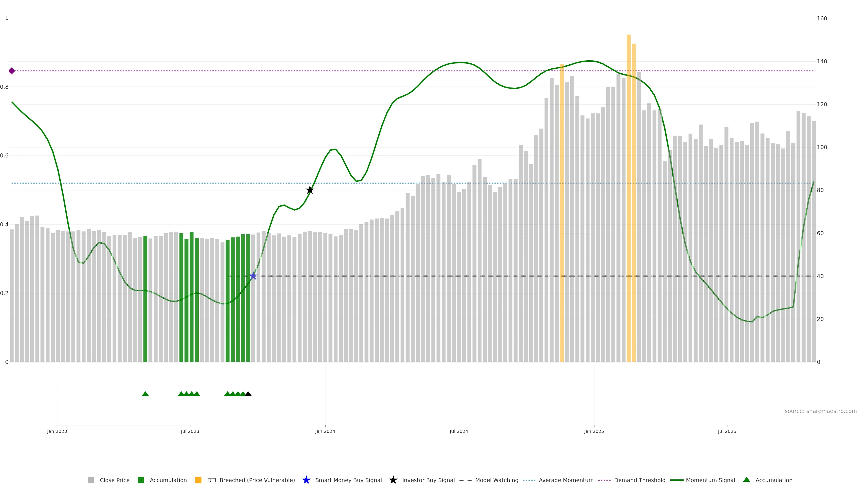Click the 100 value on right axis
This screenshot has width=868, height=488.
pos(822,147)
